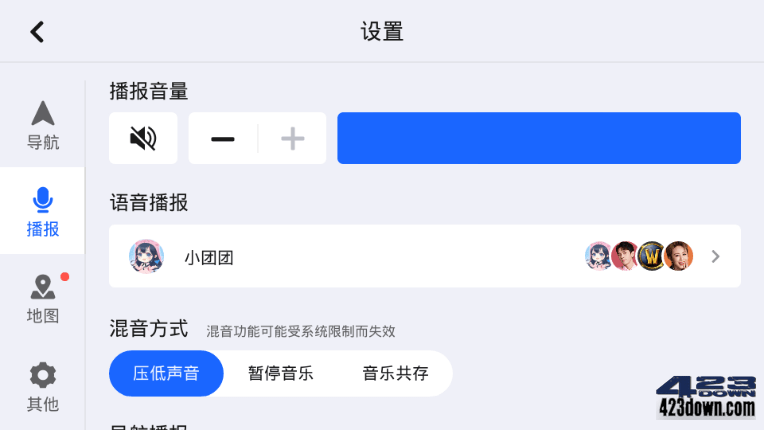764x430 pixels.
Task: Click the male celebrity voice avatar
Action: coord(625,256)
